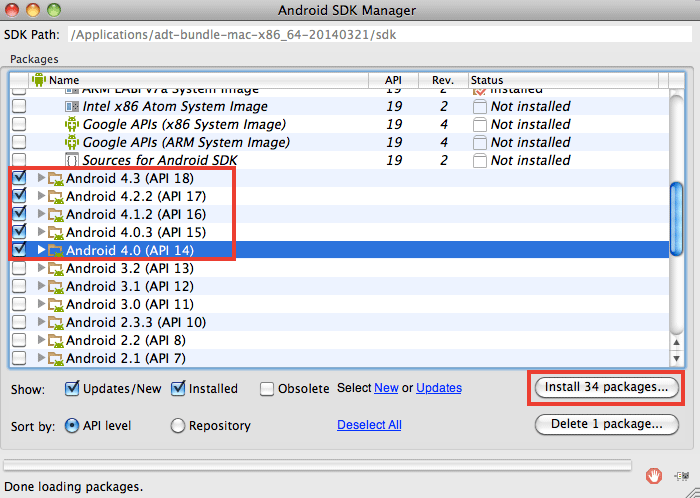Click the red stop hand icon
This screenshot has height=498, width=700.
click(654, 476)
